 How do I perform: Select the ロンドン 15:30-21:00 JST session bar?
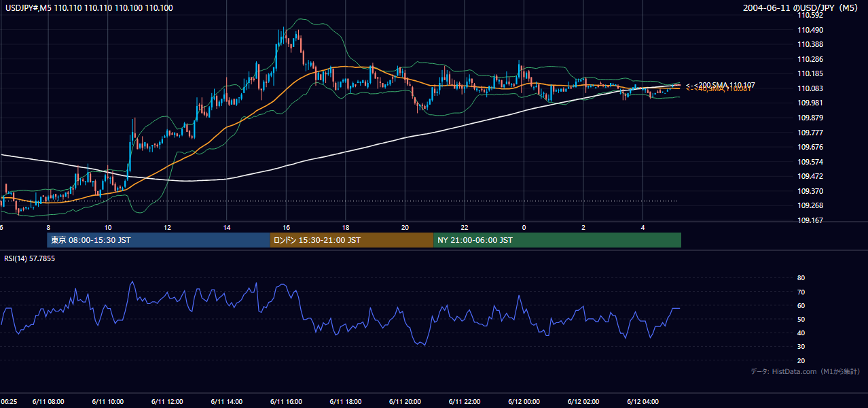352,240
